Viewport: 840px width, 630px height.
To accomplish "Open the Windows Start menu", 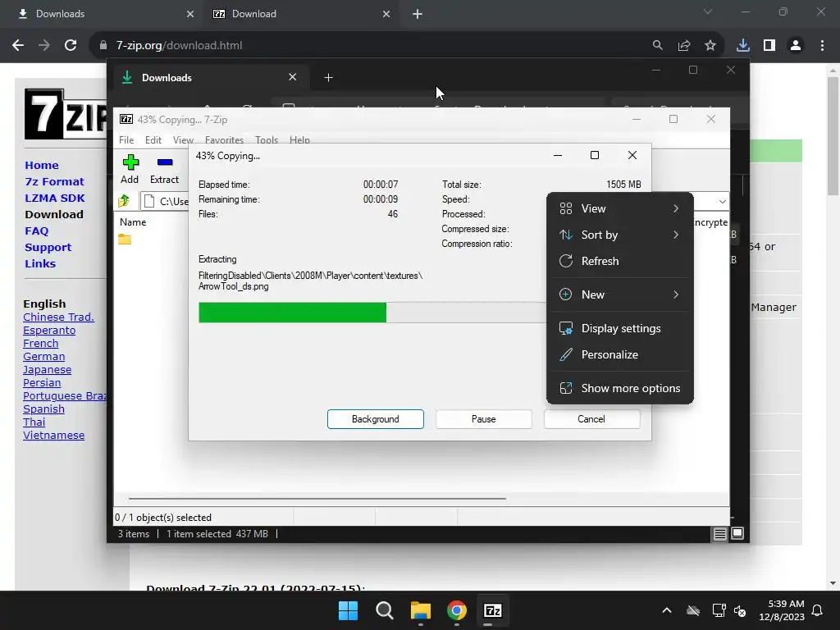I will [x=348, y=610].
